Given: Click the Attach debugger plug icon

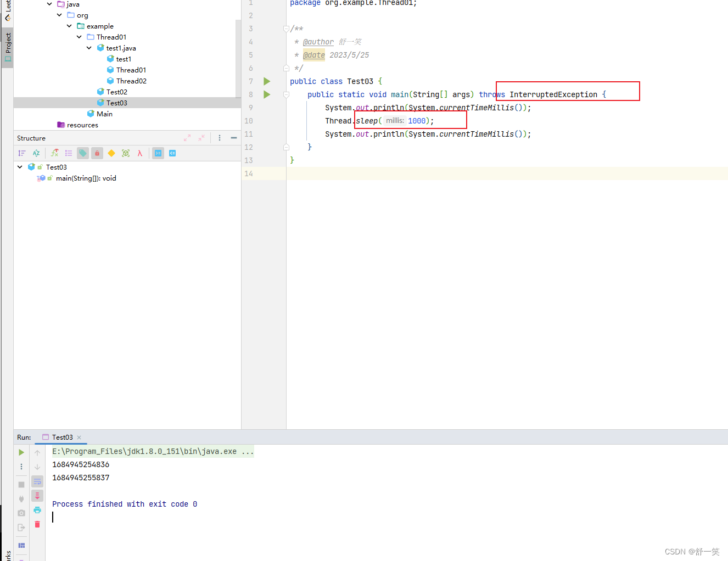Looking at the screenshot, I should [21, 499].
